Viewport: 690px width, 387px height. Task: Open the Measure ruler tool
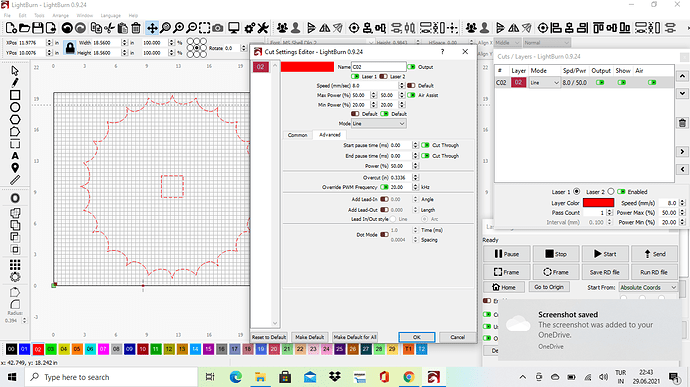pos(15,180)
